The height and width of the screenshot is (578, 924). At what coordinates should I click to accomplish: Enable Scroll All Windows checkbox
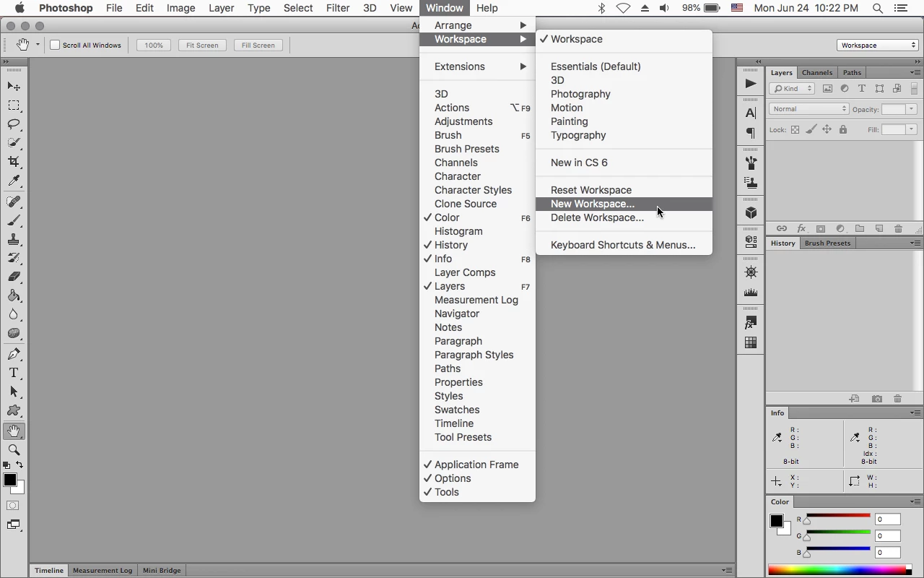(x=54, y=45)
